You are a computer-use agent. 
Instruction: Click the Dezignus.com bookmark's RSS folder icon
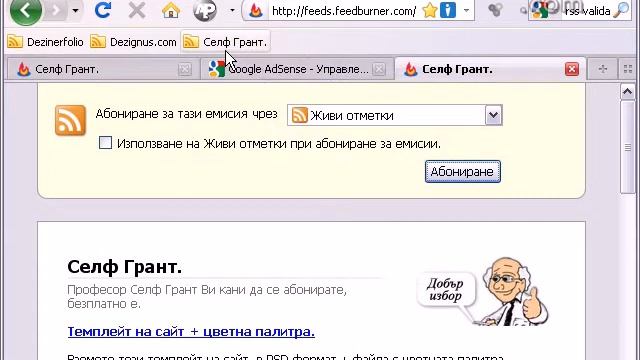(98, 42)
